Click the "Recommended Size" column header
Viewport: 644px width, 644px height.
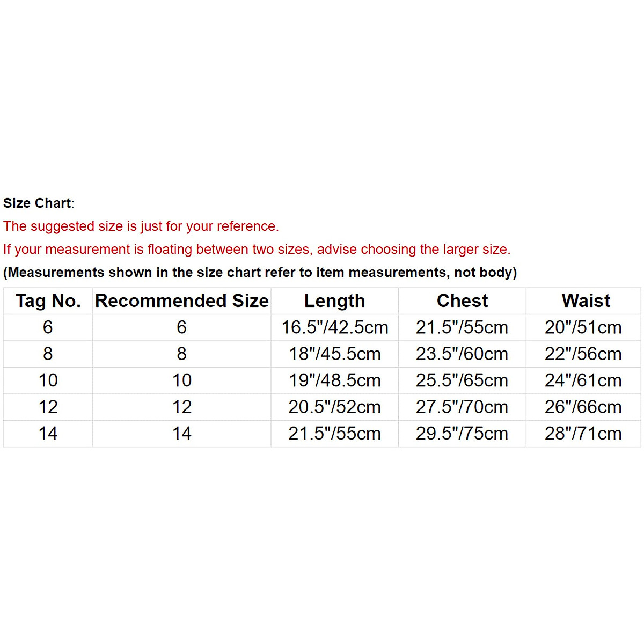pyautogui.click(x=181, y=301)
